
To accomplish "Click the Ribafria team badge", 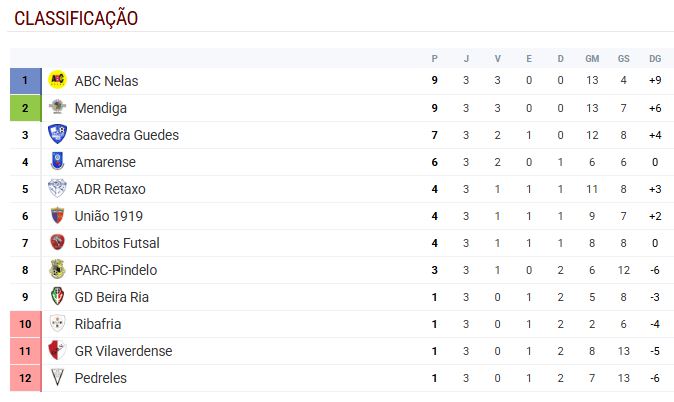I will (57, 324).
